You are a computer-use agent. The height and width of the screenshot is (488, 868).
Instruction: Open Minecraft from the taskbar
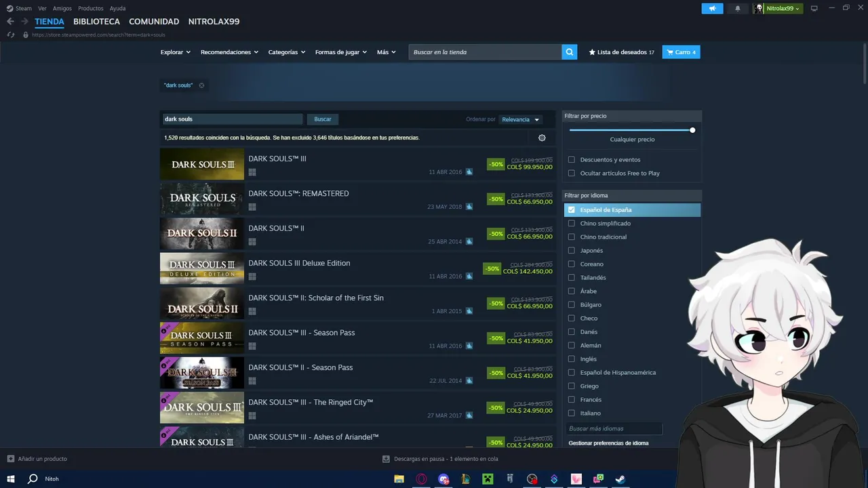(488, 479)
